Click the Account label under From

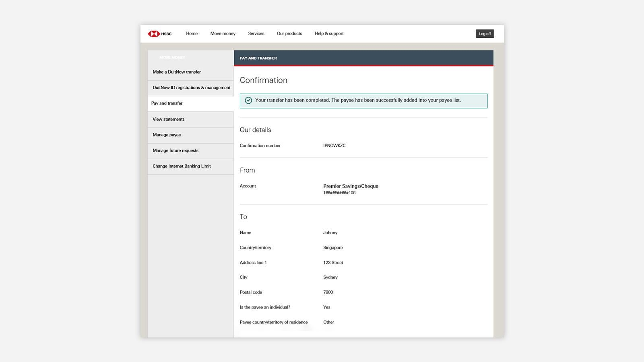(x=248, y=186)
